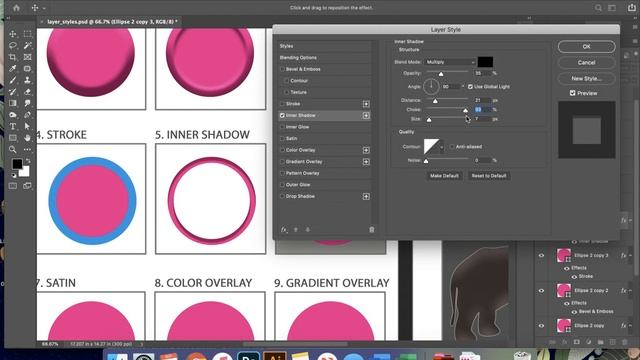
Task: Select the Zoom magnifier tool
Action: coord(13,150)
